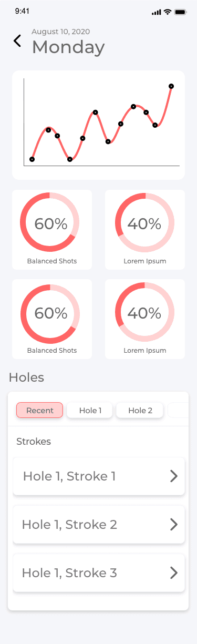
Task: Open Hole 1, Stroke 1 chevron arrow
Action: (x=174, y=476)
